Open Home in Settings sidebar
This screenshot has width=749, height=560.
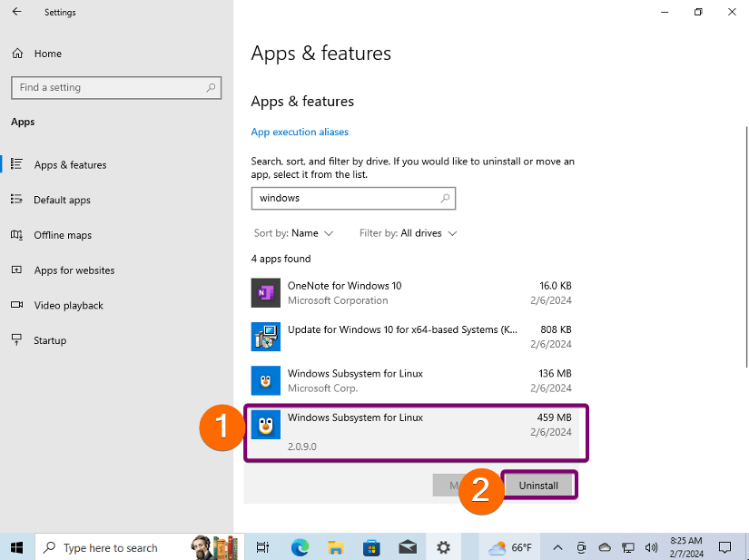coord(48,54)
